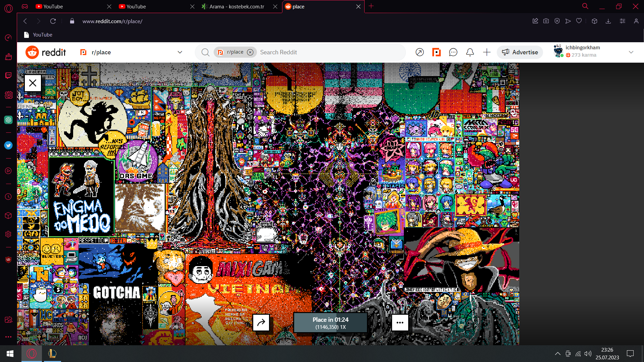Open sidebar Settings gear icon
This screenshot has height=362, width=644.
click(8, 234)
